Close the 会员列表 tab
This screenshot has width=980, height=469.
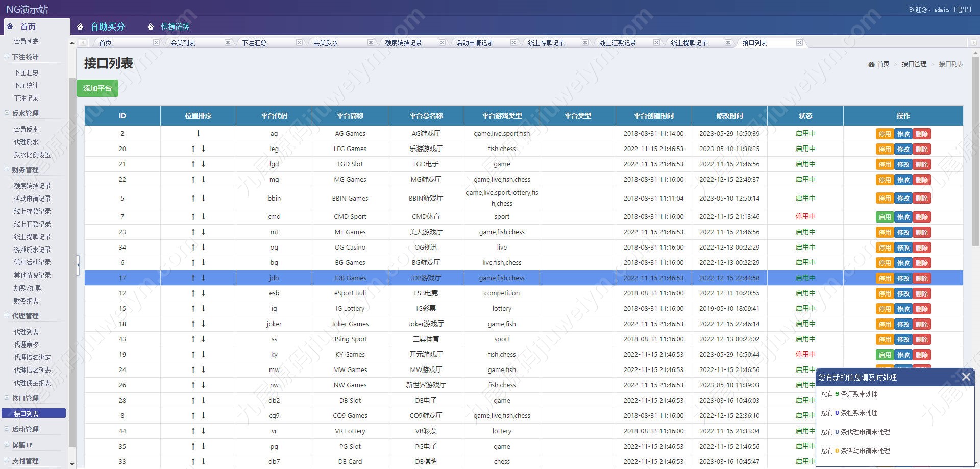pyautogui.click(x=228, y=43)
